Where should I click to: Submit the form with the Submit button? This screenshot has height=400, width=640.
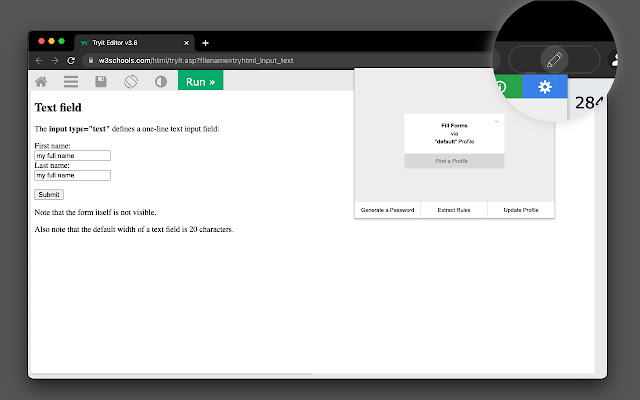click(x=49, y=195)
